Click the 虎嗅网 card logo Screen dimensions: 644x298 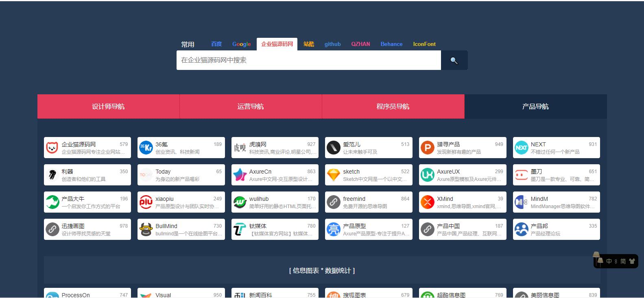240,148
